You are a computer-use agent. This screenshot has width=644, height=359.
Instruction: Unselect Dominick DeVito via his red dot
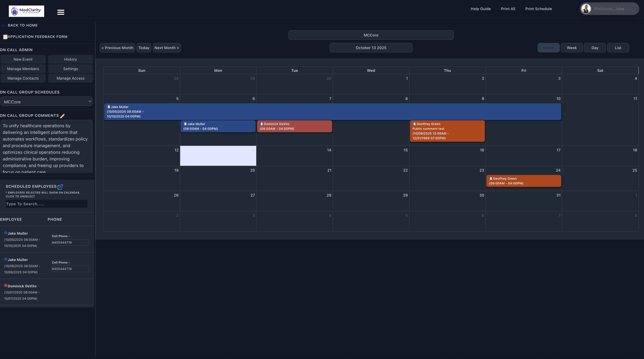(6, 285)
